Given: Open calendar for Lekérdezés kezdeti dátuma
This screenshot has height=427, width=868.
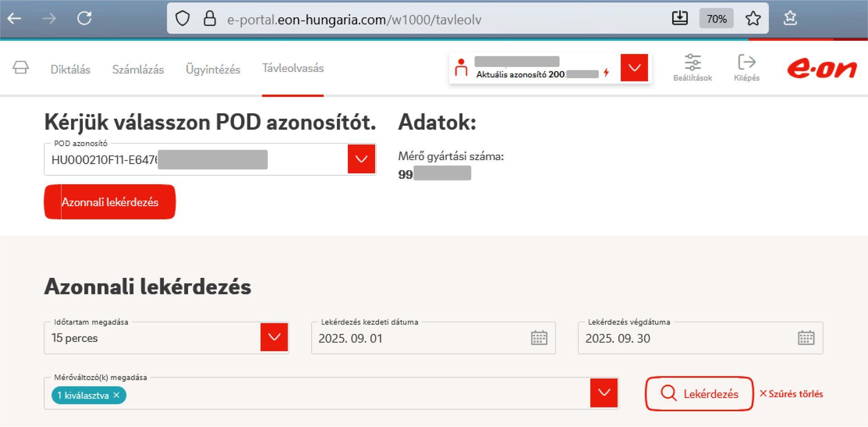Looking at the screenshot, I should (x=539, y=338).
